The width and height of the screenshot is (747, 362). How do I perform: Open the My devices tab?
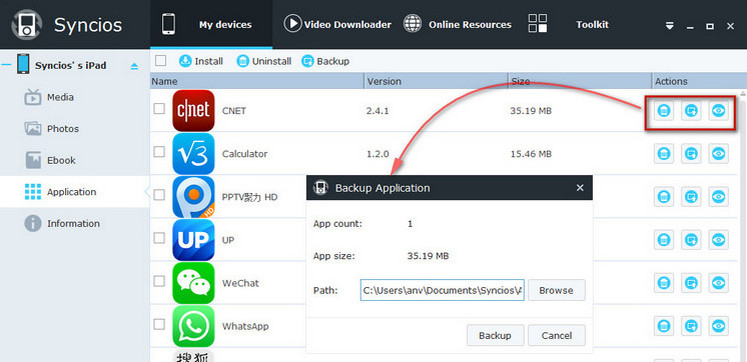coord(211,24)
